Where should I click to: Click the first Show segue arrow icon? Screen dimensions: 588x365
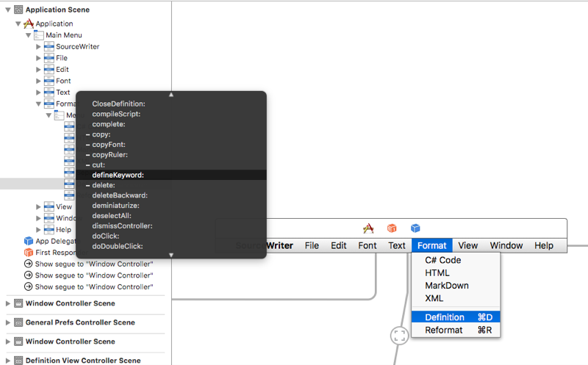point(29,264)
